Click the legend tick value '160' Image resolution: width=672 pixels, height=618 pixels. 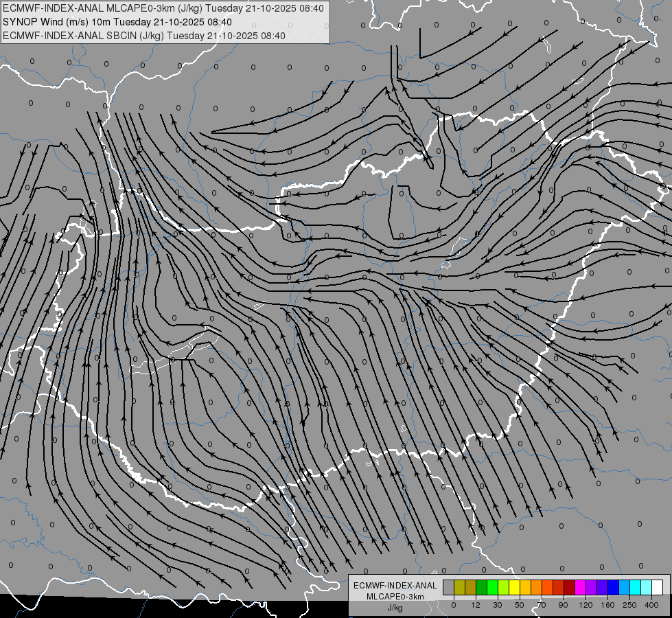[x=607, y=605]
